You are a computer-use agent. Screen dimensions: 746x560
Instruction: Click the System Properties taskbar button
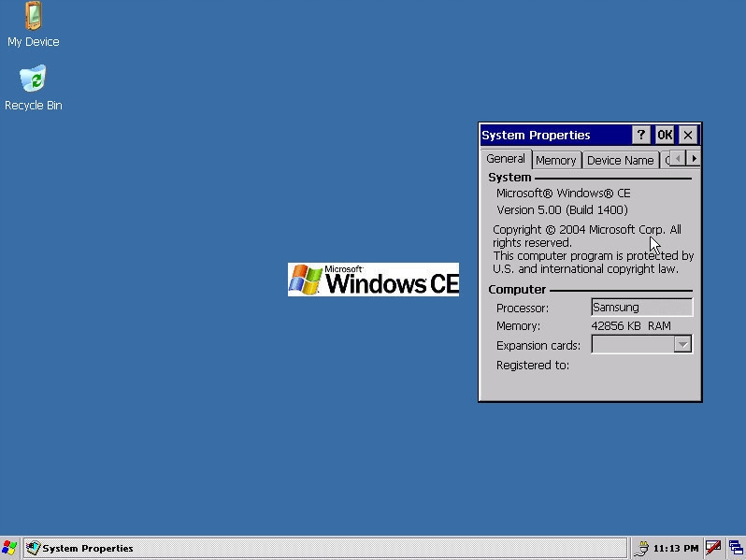coord(325,548)
